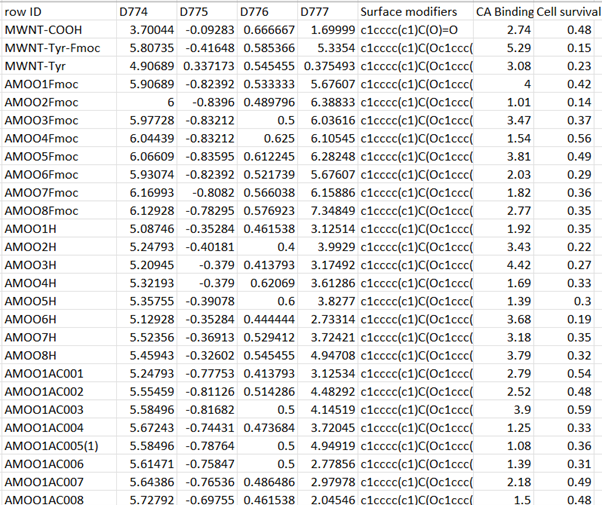Select the AMOO1AC004 cell
Viewport: 602px width, 505px height.
click(x=59, y=427)
